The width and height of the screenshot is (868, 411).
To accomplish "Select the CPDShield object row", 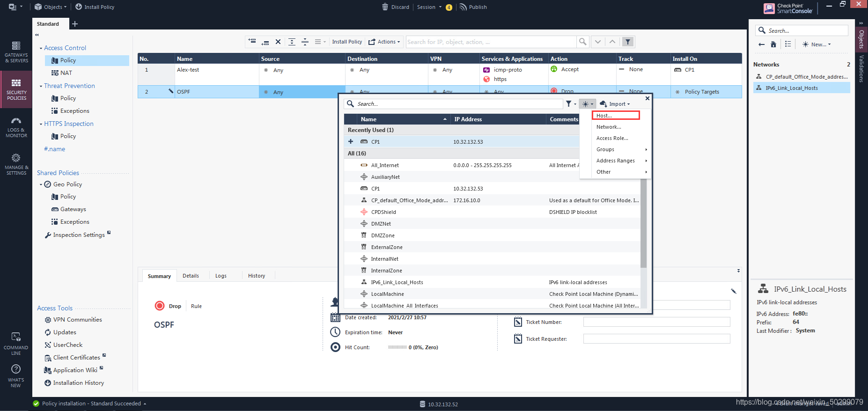I will pyautogui.click(x=492, y=212).
